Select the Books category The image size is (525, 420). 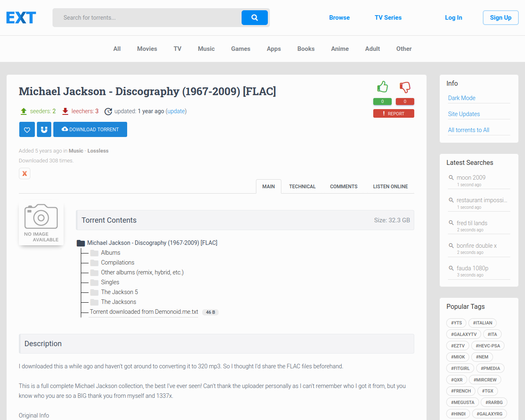[306, 49]
